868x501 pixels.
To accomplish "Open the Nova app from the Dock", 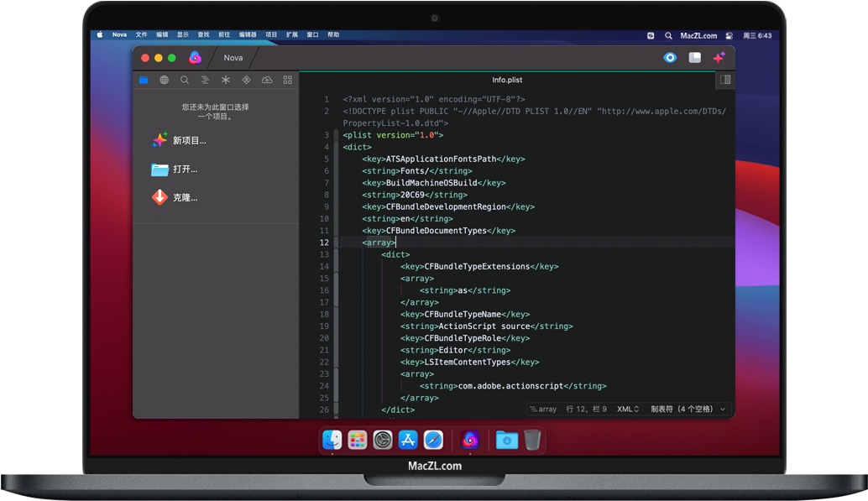I will [470, 440].
